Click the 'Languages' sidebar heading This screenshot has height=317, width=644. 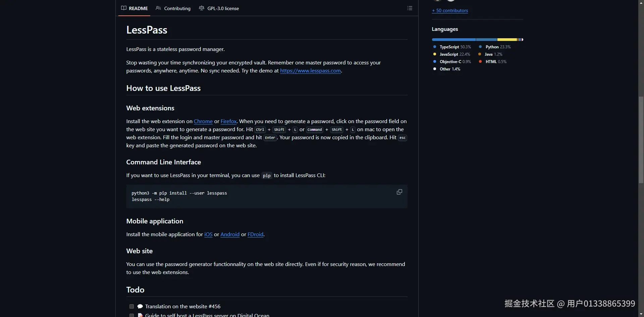(x=445, y=29)
